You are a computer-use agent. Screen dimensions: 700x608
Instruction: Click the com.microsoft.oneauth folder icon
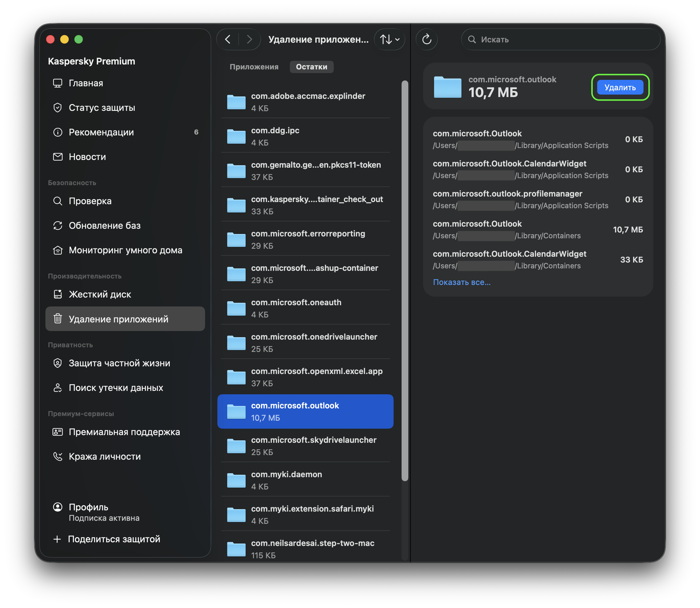tap(236, 308)
